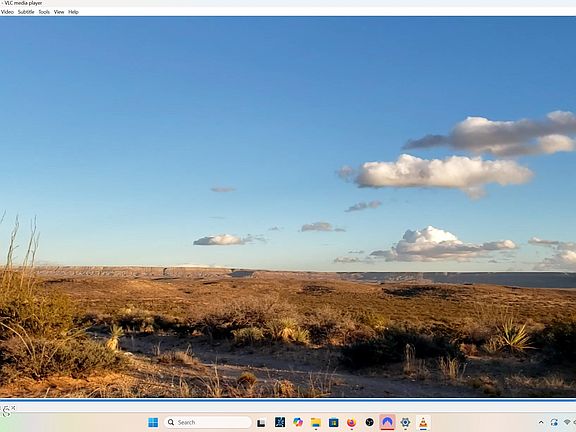
Task: Toggle the shuffle/random button in VLC controls
Action: pos(14,408)
